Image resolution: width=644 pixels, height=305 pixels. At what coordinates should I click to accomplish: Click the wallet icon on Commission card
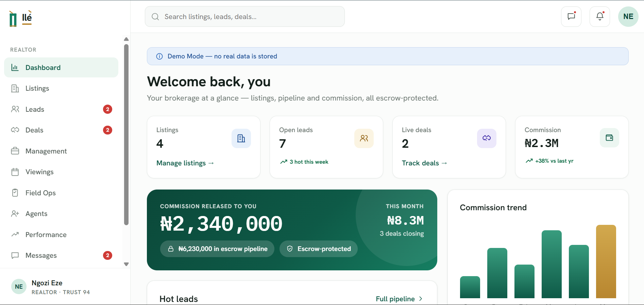[609, 138]
